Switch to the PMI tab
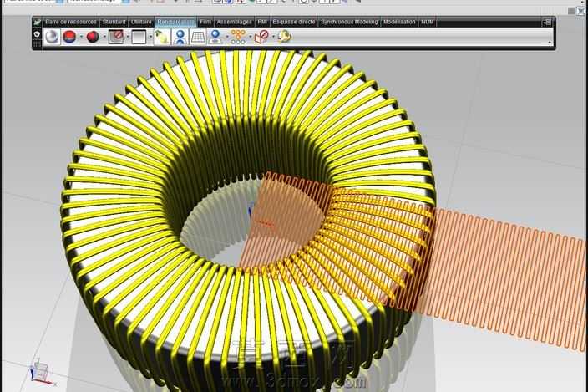Image resolution: width=588 pixels, height=392 pixels. click(x=262, y=22)
